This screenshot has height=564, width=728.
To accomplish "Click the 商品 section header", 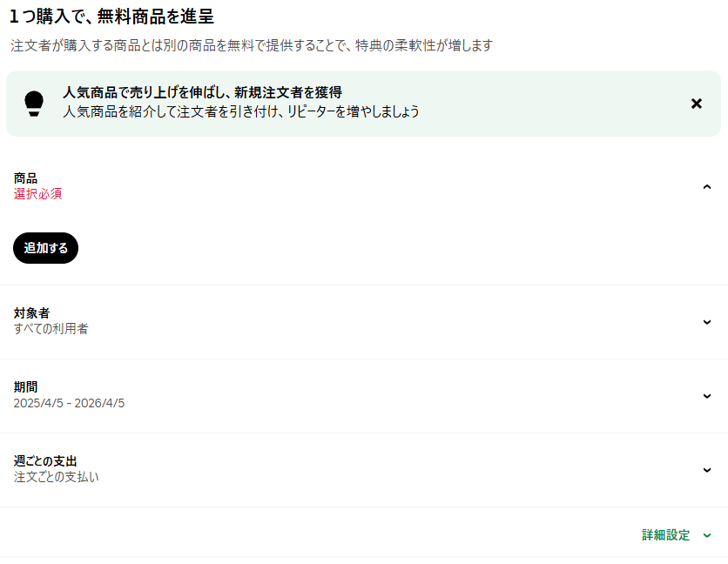I will (x=24, y=178).
